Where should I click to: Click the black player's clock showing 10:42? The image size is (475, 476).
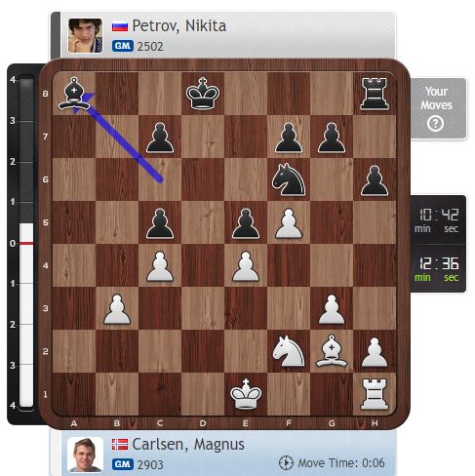point(438,219)
